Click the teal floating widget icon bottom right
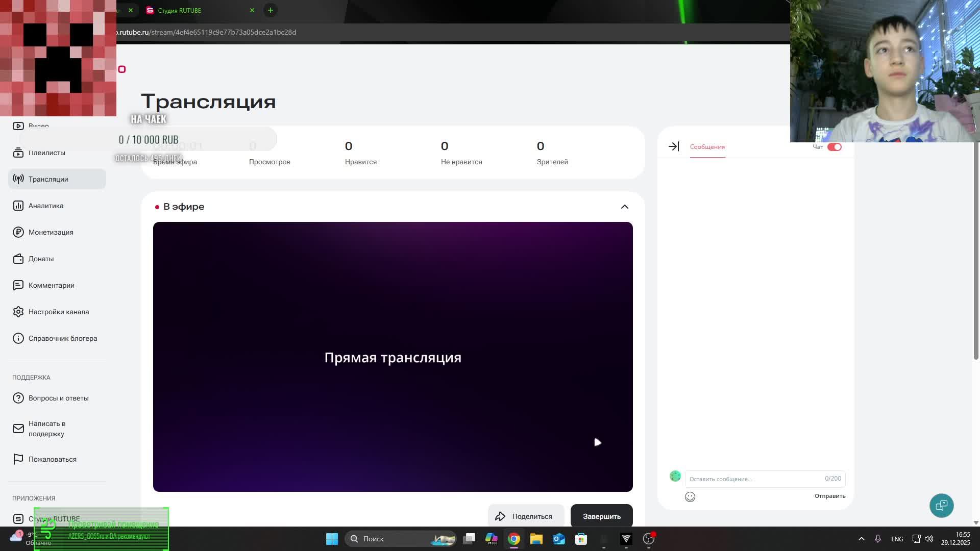The width and height of the screenshot is (980, 551). pos(941,506)
